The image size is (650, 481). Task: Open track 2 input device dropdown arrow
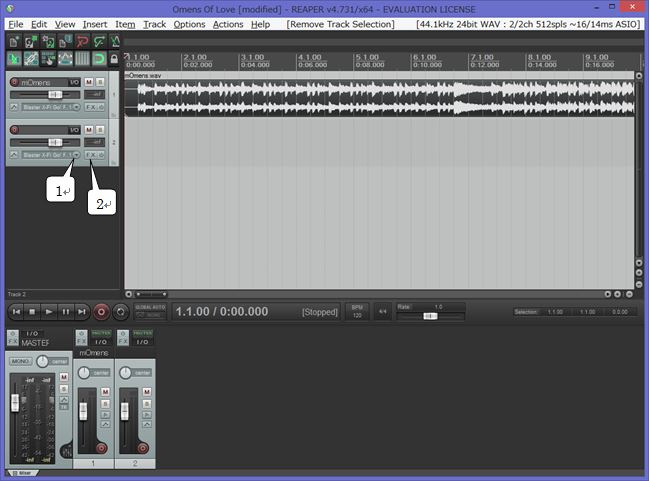76,155
